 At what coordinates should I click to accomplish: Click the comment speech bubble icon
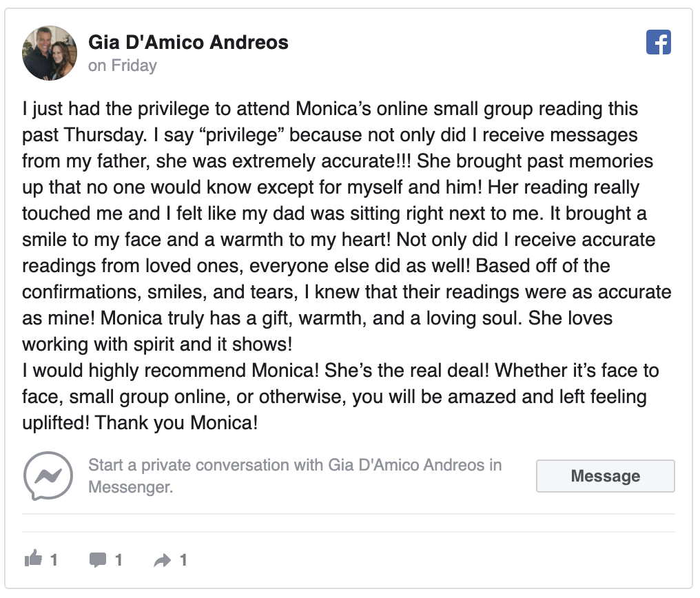[98, 559]
